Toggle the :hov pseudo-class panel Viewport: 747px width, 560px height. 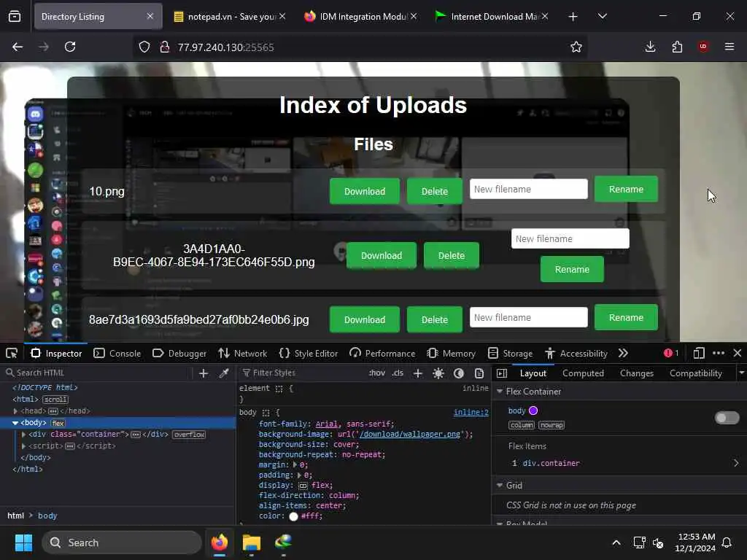pyautogui.click(x=377, y=373)
